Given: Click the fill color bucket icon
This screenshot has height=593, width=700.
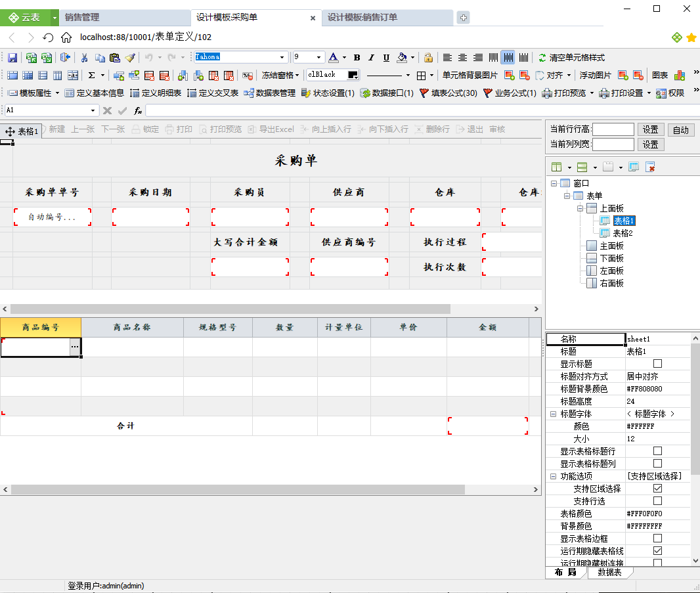Looking at the screenshot, I should tap(402, 58).
